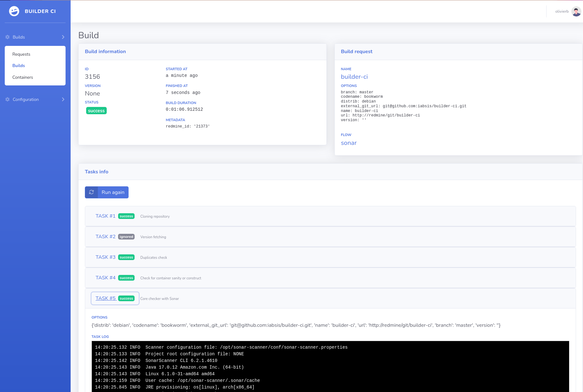Click the Build information heading
Image resolution: width=583 pixels, height=392 pixels.
(x=105, y=52)
